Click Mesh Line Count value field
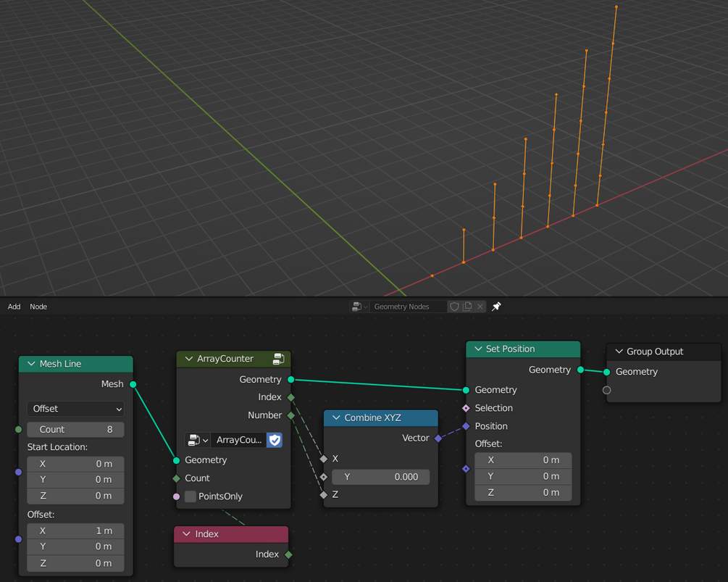 [75, 430]
